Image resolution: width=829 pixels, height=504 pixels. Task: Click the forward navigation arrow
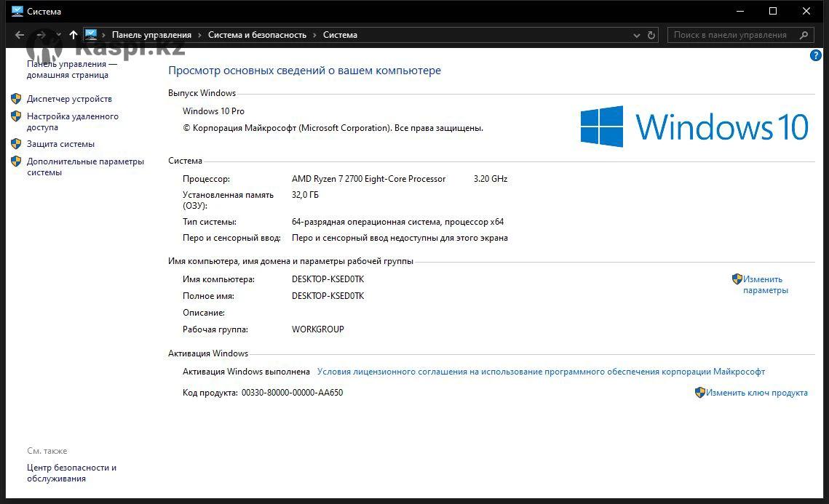tap(41, 35)
